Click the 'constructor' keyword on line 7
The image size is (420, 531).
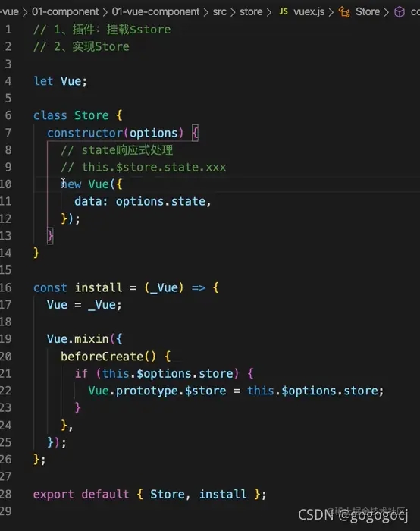pyautogui.click(x=85, y=133)
